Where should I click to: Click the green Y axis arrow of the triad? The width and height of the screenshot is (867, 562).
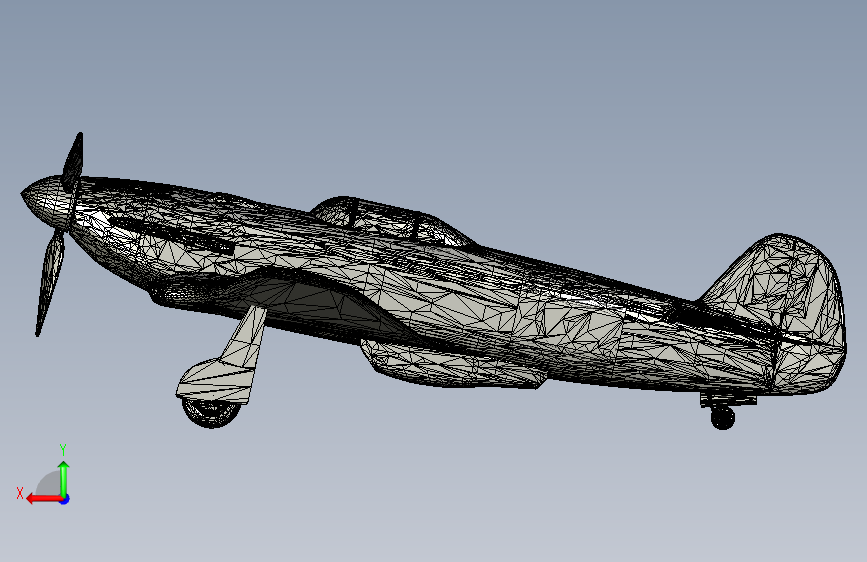pos(64,480)
